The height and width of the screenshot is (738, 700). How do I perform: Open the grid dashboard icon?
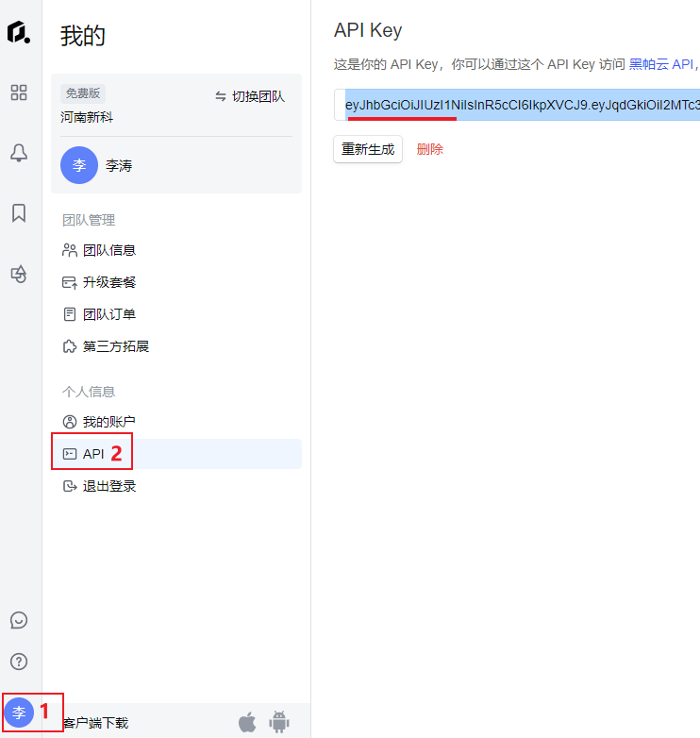(x=19, y=92)
